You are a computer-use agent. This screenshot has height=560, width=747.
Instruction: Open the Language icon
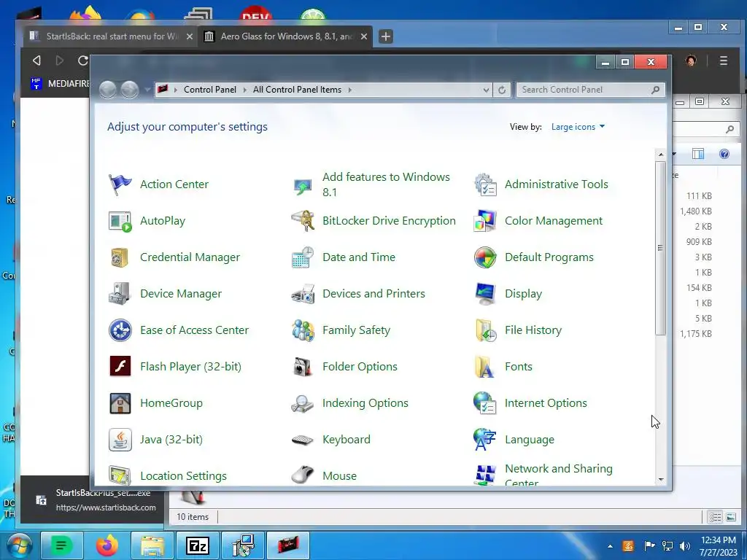[485, 440]
